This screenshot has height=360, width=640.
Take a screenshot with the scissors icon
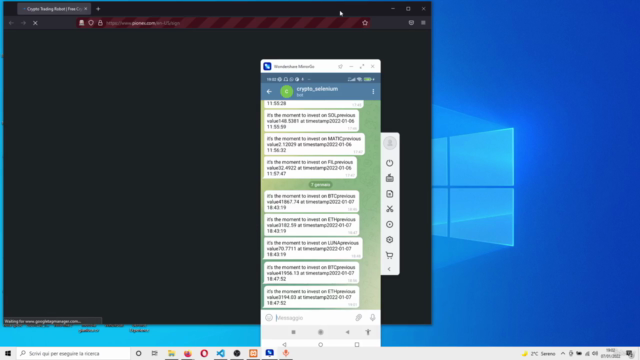pyautogui.click(x=390, y=209)
